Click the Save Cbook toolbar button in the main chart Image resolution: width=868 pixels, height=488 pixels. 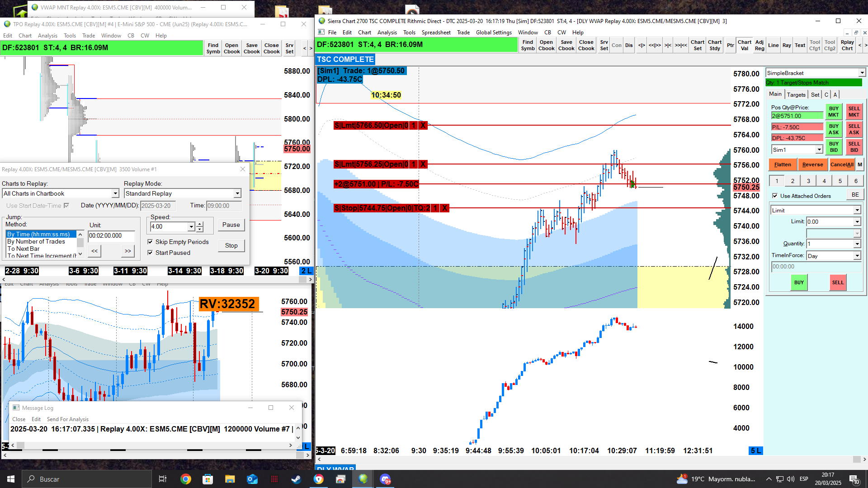(566, 45)
